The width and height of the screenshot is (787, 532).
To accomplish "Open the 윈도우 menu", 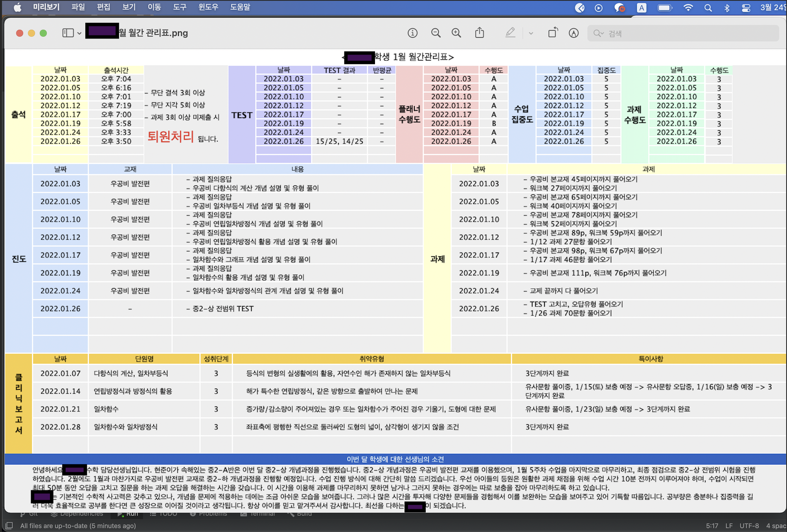I will [x=208, y=7].
